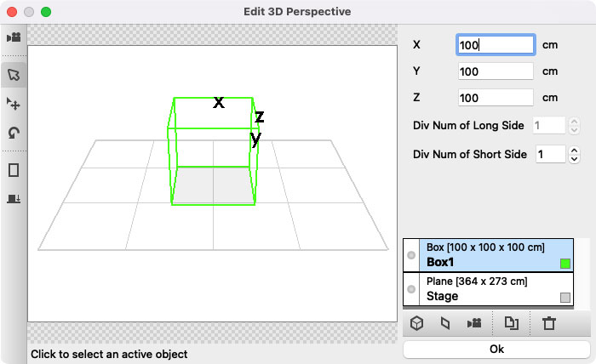Select the Stage plane list item
The image size is (596, 364).
coord(488,289)
